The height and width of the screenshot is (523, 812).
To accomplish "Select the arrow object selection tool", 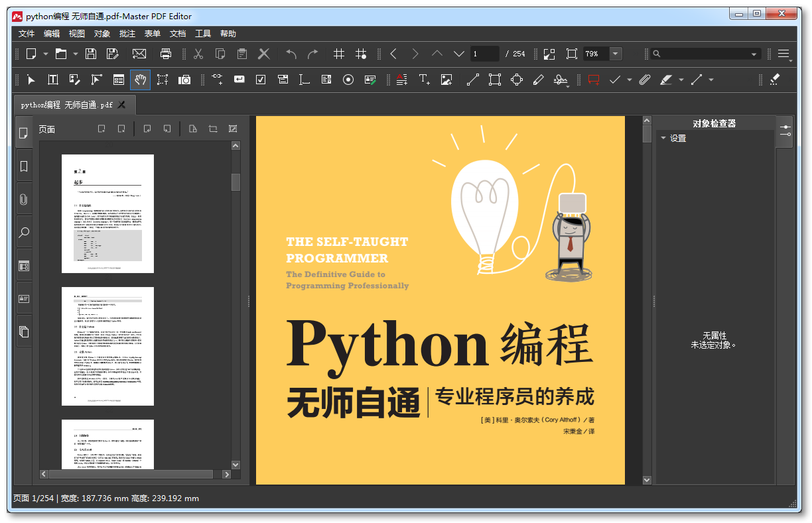I will 31,80.
